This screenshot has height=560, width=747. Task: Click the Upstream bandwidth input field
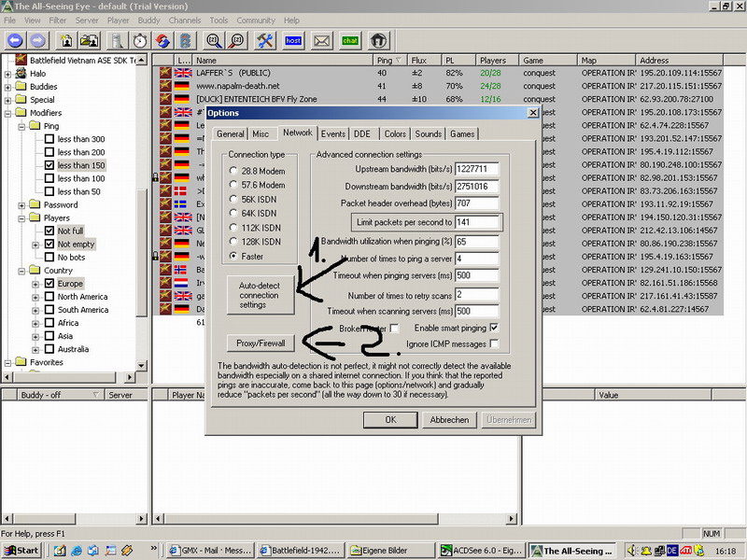[477, 169]
